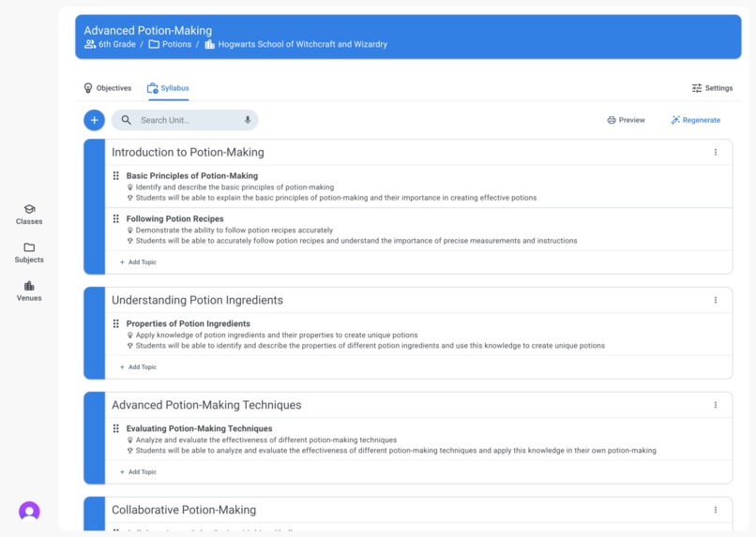Activate microphone voice search icon

[248, 120]
